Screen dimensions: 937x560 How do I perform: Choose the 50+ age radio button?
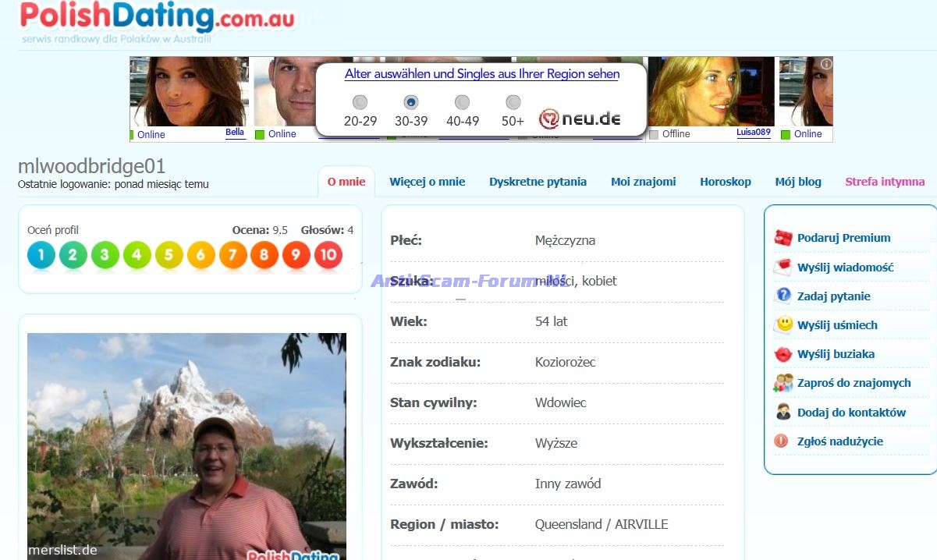point(513,102)
